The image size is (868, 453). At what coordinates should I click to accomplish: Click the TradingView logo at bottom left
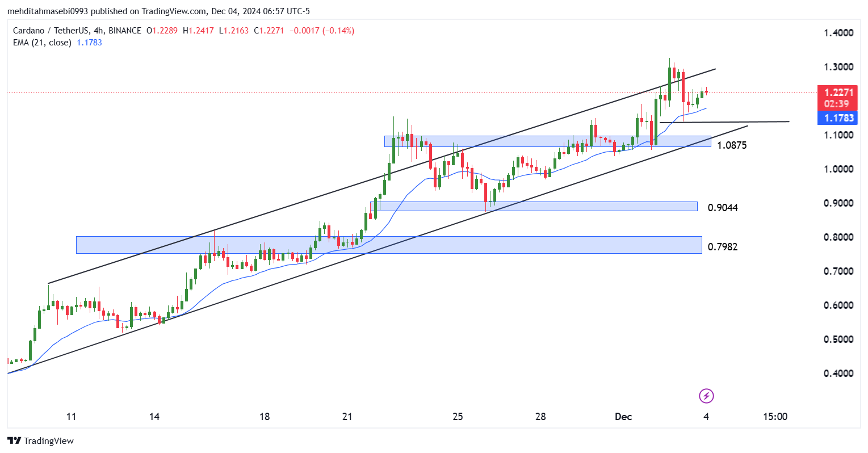tap(41, 441)
